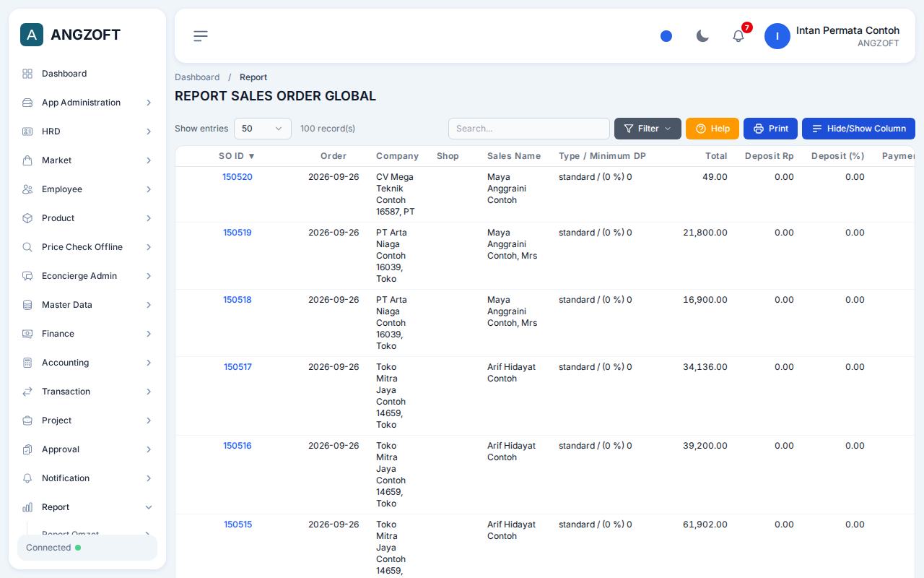Image resolution: width=924 pixels, height=578 pixels.
Task: Click the Master Data database icon
Action: click(27, 305)
